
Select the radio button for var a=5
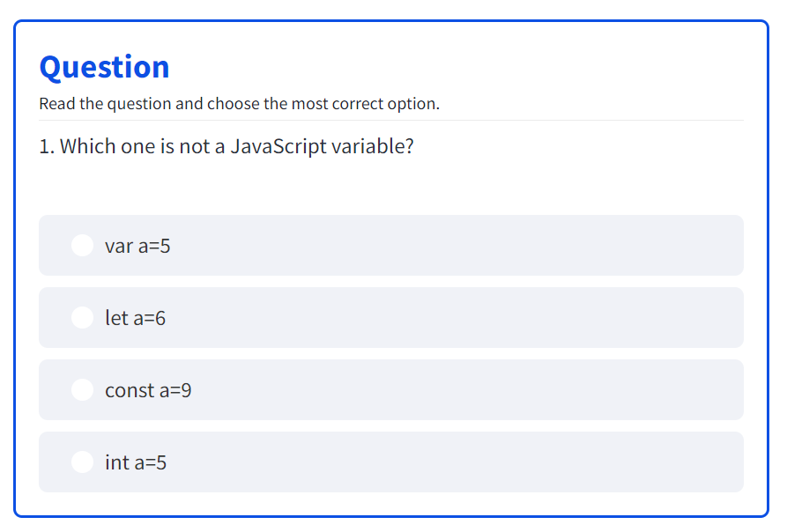coord(82,246)
